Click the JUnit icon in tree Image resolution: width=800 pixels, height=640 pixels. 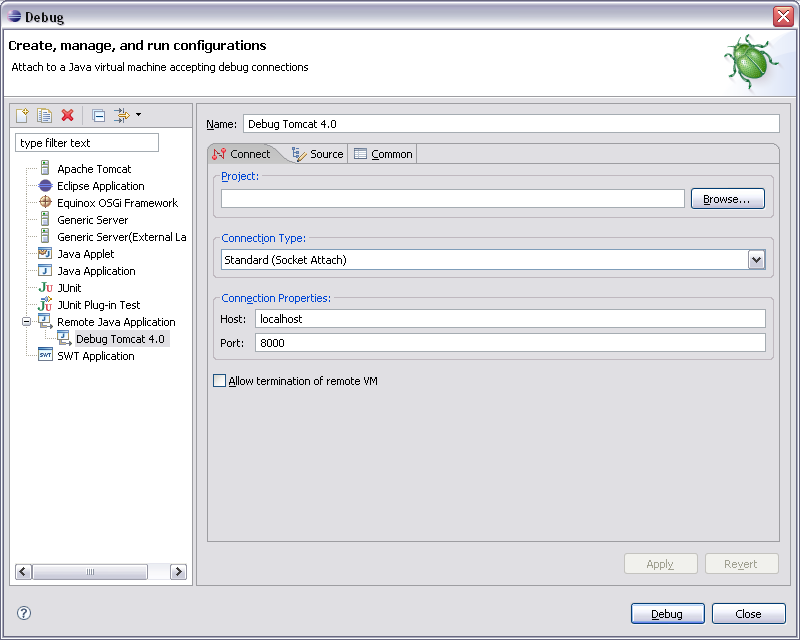click(x=45, y=287)
